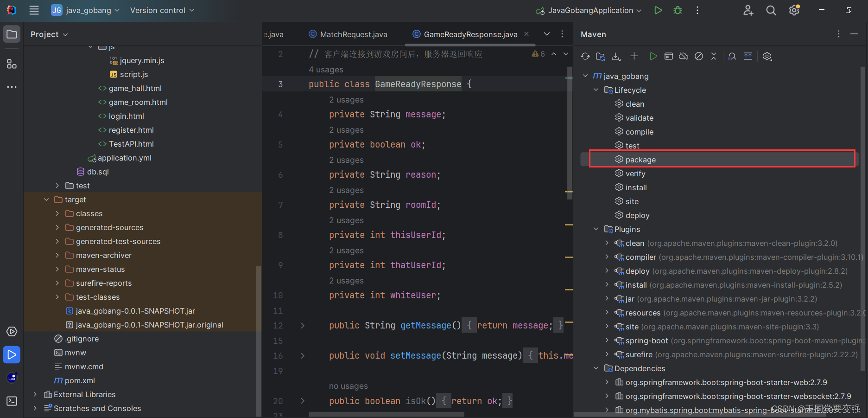Screen dimensions: 868x418
Task: Expand spring-boot plugin node
Action: tap(607, 341)
